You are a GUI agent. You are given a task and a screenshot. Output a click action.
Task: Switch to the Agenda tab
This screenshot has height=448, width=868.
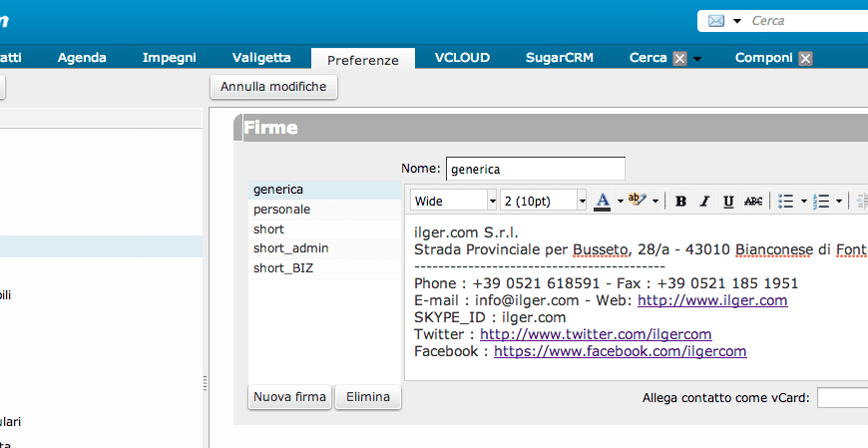click(82, 58)
